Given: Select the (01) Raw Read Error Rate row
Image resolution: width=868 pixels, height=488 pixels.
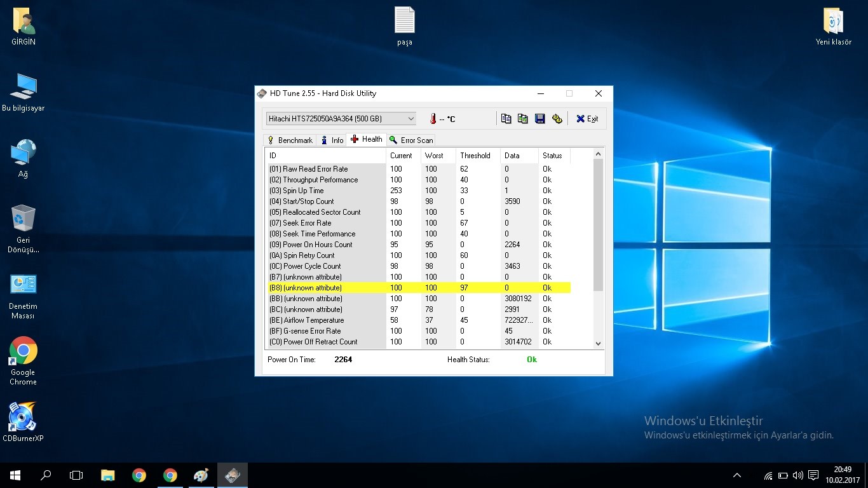Looking at the screenshot, I should click(418, 169).
